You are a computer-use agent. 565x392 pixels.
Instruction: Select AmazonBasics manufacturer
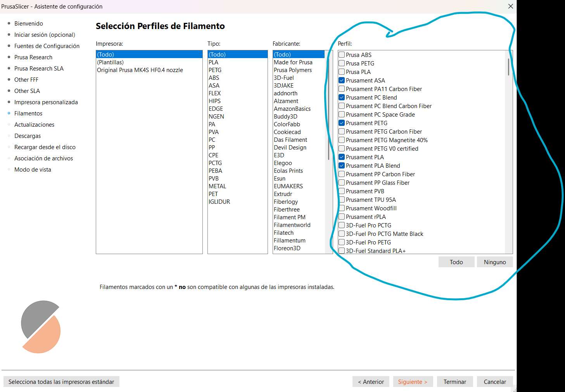(x=299, y=109)
